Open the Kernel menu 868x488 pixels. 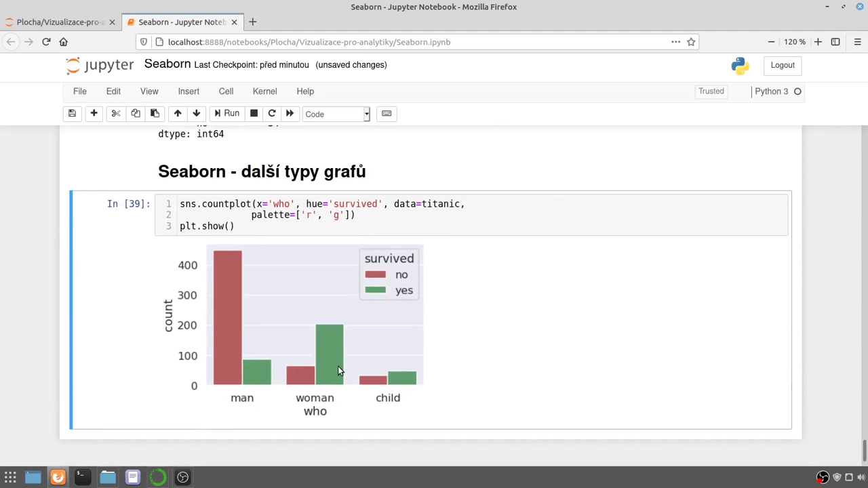(x=264, y=91)
